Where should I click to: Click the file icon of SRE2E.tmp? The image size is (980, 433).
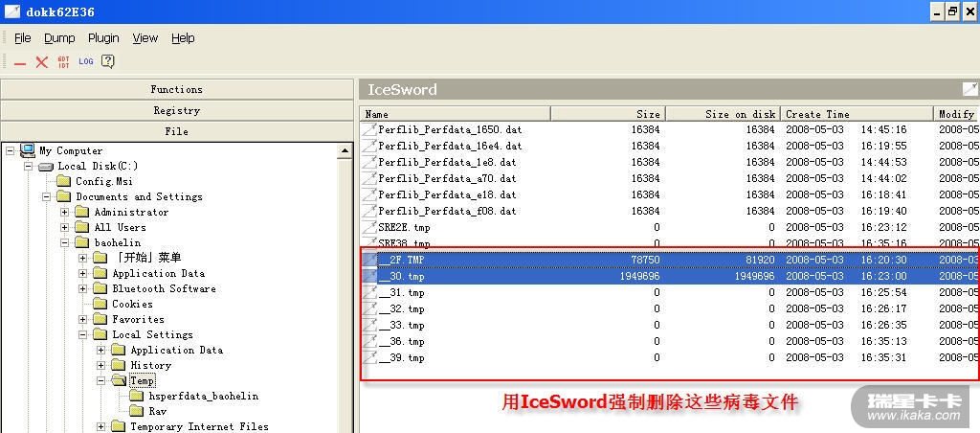(x=370, y=227)
